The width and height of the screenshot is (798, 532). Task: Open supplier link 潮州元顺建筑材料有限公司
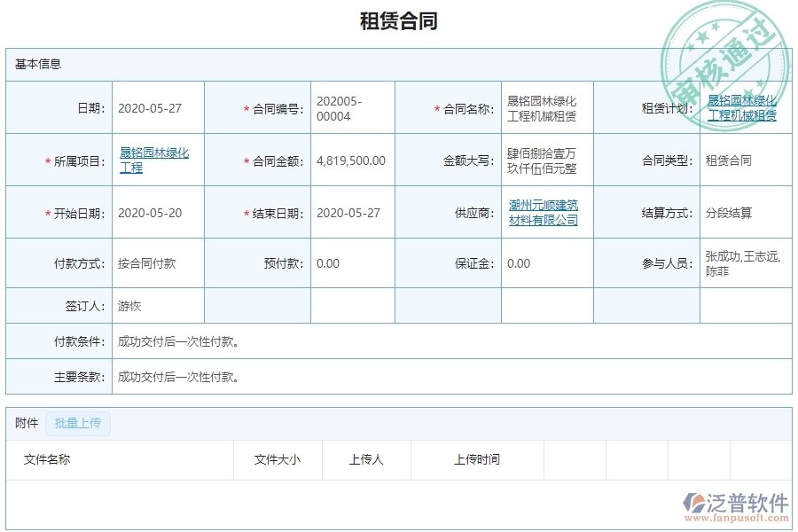[x=544, y=212]
